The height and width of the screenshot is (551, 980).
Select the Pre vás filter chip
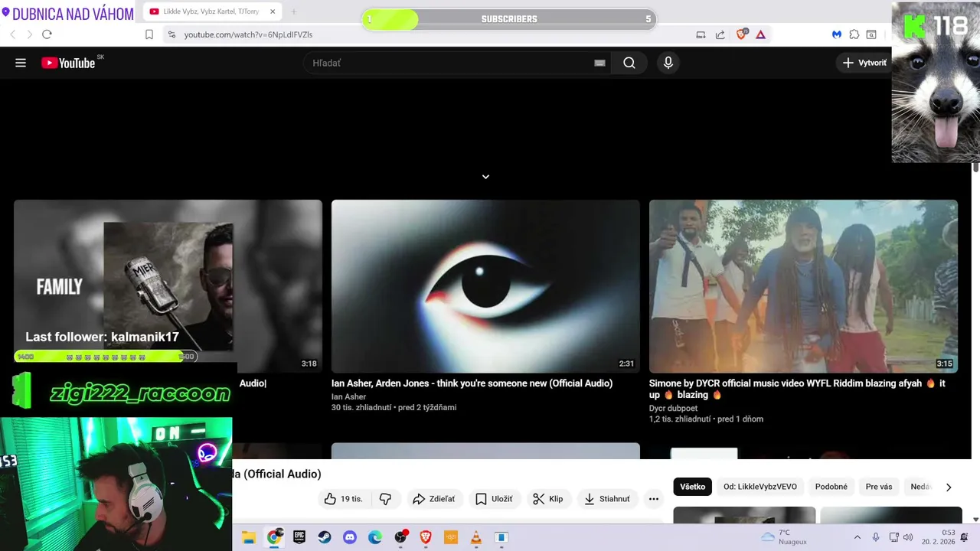(x=879, y=487)
